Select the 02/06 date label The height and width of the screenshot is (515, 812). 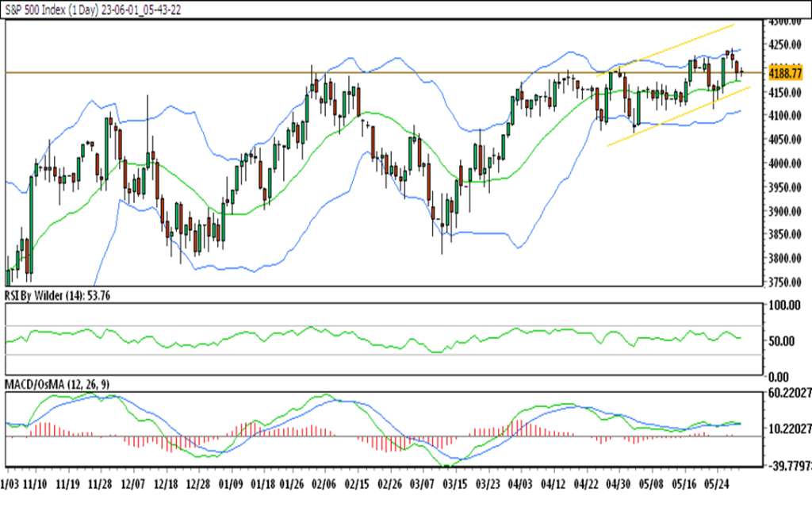[324, 484]
